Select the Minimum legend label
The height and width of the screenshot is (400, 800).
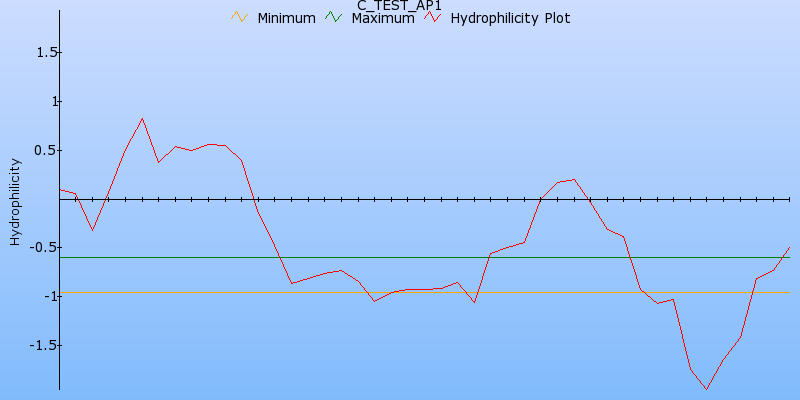click(x=286, y=18)
